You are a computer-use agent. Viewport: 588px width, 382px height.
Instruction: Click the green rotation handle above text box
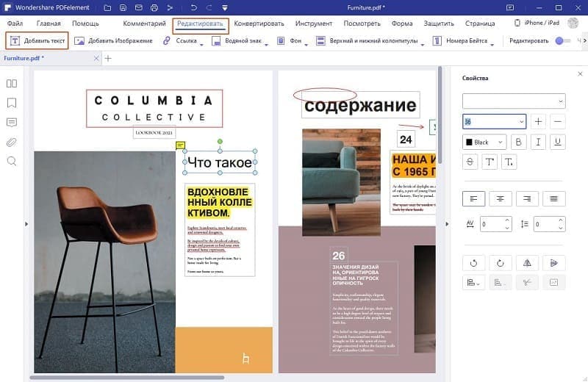pos(220,141)
